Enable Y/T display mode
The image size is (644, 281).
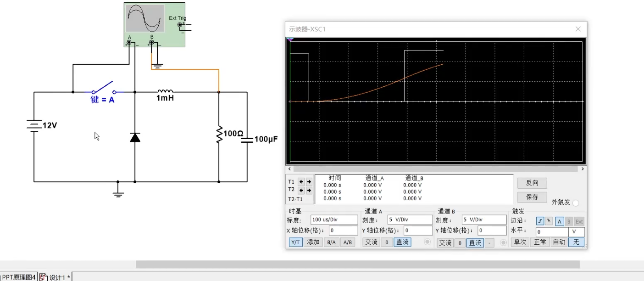pos(296,242)
